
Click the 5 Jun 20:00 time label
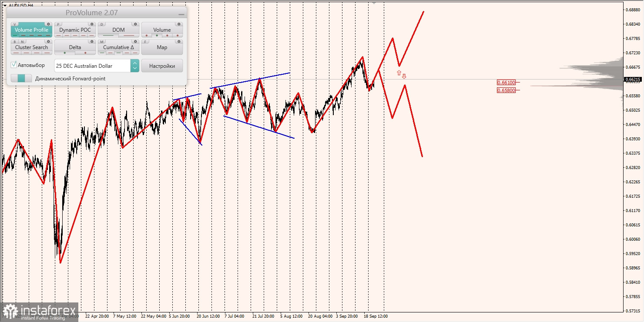pos(179,316)
